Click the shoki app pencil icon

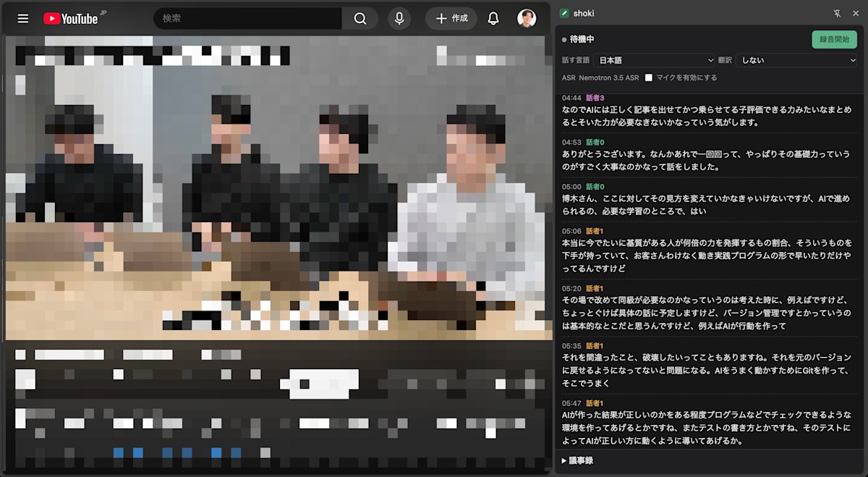click(x=564, y=13)
